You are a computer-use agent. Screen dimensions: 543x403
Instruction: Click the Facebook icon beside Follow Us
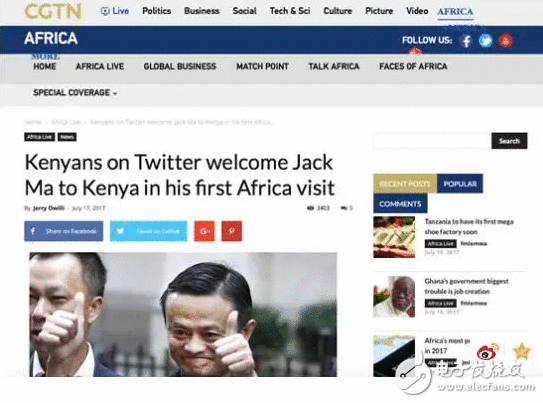466,41
